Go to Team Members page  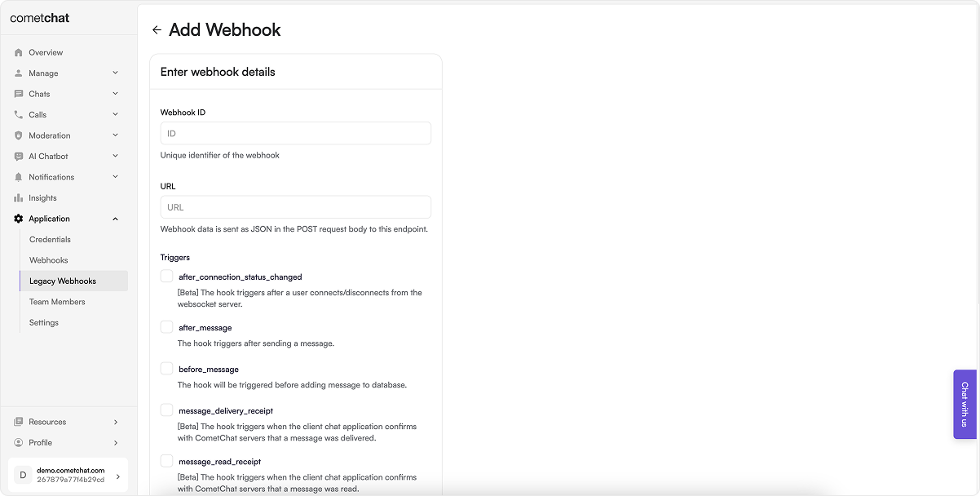57,302
